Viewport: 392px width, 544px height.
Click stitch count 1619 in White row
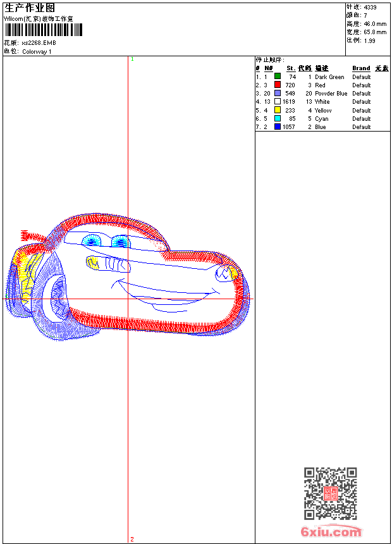pyautogui.click(x=289, y=102)
